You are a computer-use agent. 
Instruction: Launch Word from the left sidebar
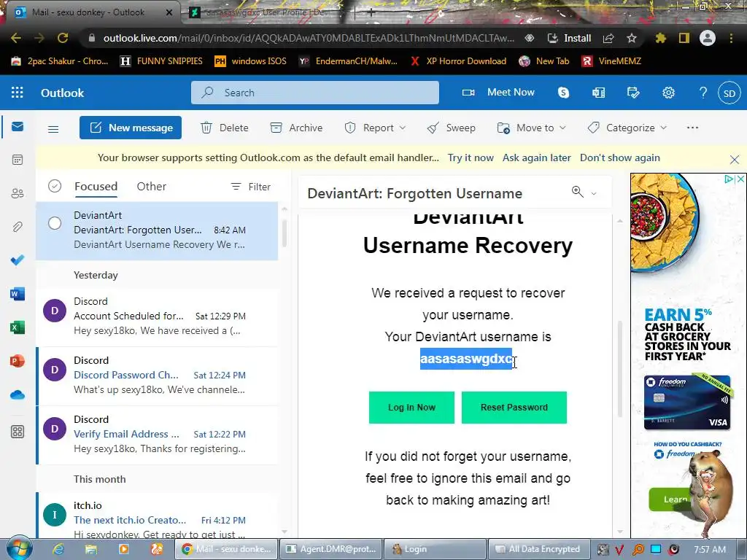click(18, 294)
